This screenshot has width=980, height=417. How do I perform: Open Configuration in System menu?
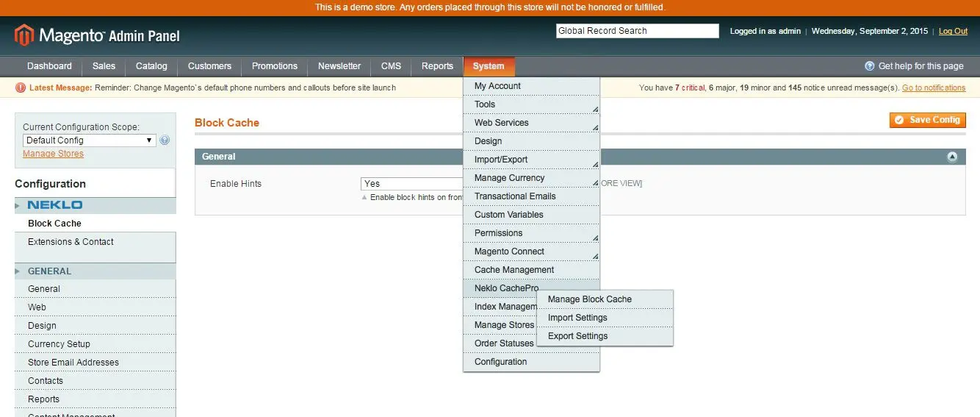click(531, 362)
